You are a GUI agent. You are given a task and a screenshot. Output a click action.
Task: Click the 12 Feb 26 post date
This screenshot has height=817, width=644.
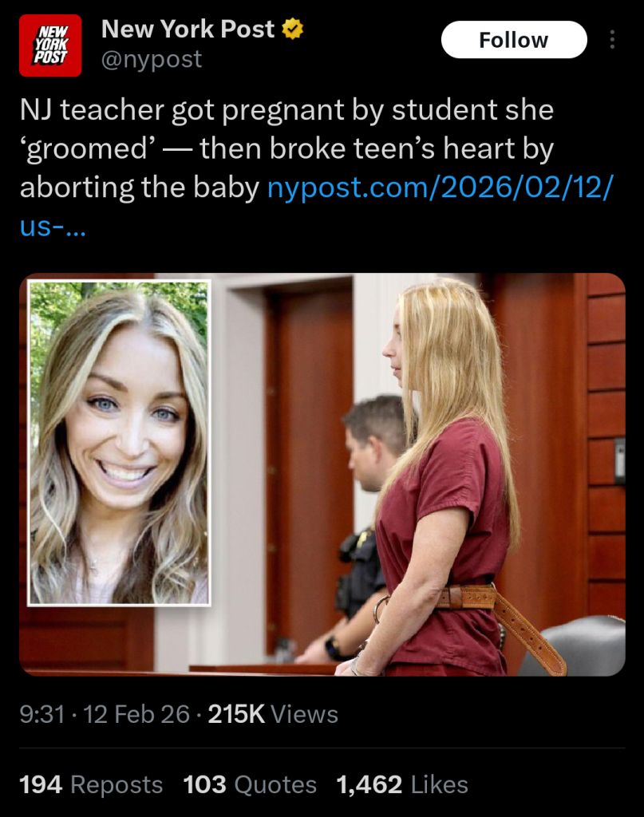click(136, 714)
